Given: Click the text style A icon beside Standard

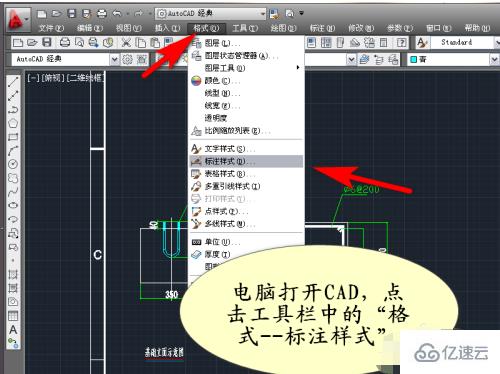Looking at the screenshot, I should pyautogui.click(x=422, y=42).
